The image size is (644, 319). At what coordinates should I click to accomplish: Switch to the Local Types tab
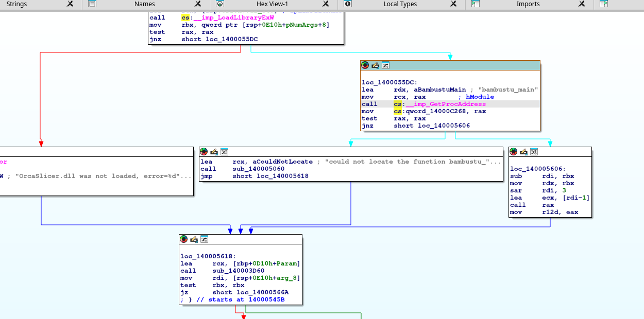(400, 4)
